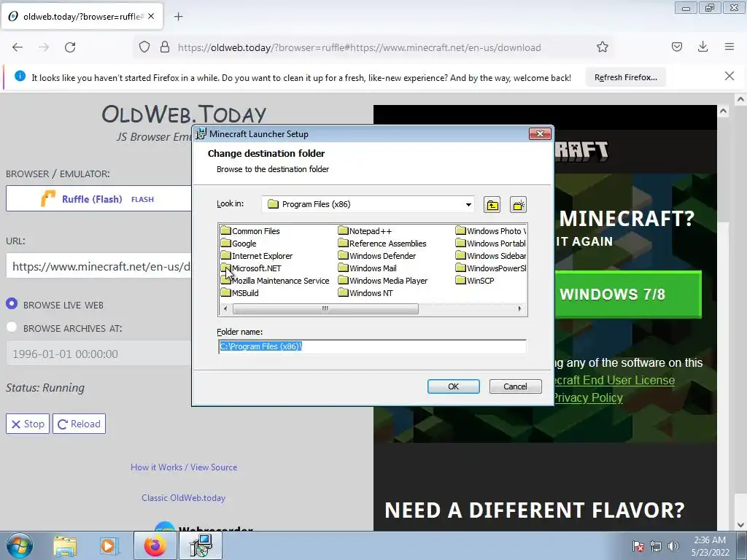Select the Microsoft.NET folder

251,268
